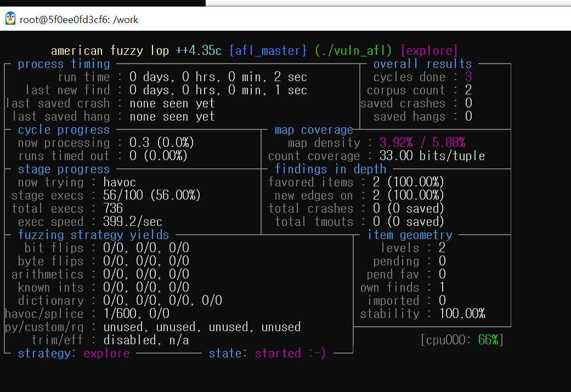Image resolution: width=571 pixels, height=392 pixels.
Task: Click the strategy: explore footer text
Action: click(x=74, y=354)
